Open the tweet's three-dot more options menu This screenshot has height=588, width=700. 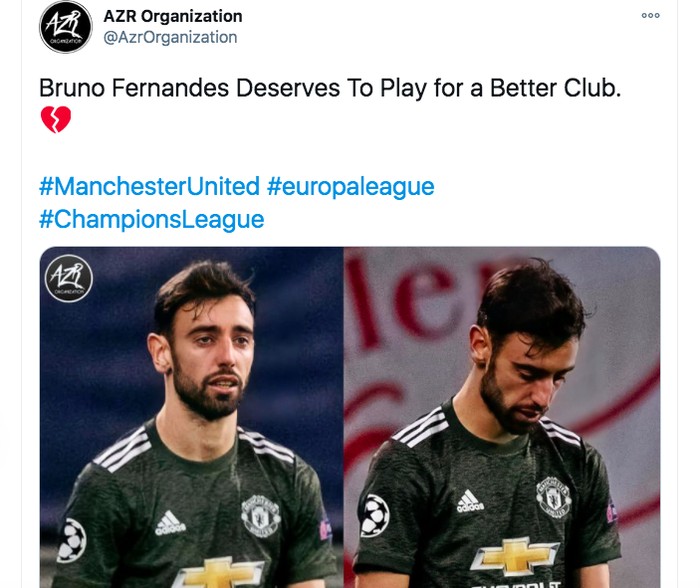(650, 16)
